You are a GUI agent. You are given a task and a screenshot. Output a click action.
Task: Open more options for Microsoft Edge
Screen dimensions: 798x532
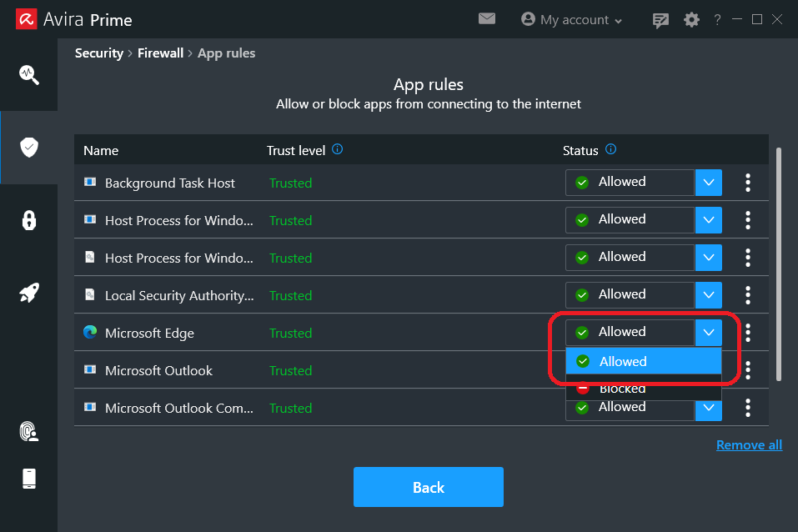[x=748, y=333]
